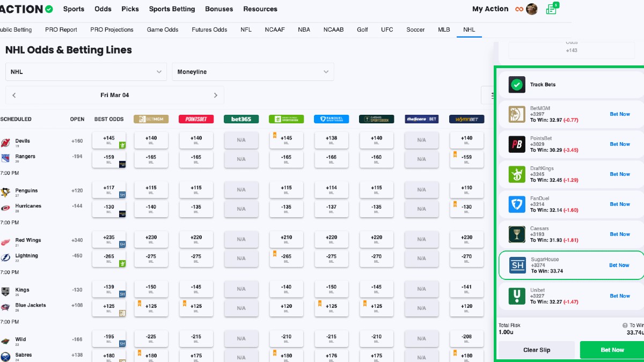Viewport: 644px width, 362px height.
Task: Switch to the PRO Report tab
Action: click(61, 29)
